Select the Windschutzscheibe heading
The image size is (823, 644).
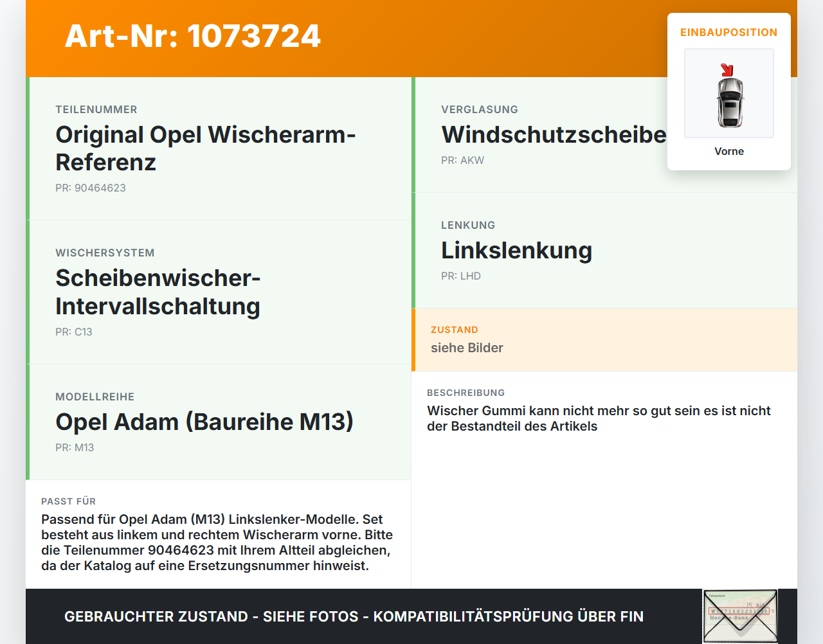coord(554,134)
